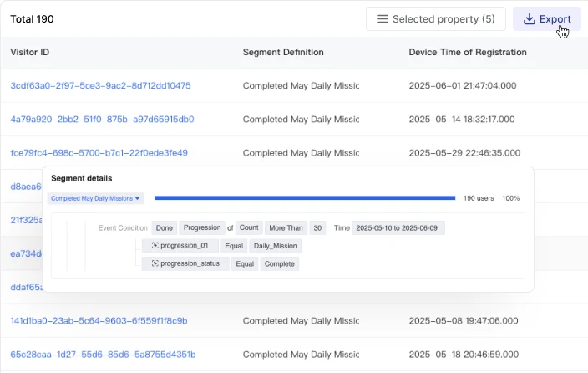This screenshot has width=588, height=373.
Task: Click segment definition in the 141d1ba0 row
Action: click(301, 321)
